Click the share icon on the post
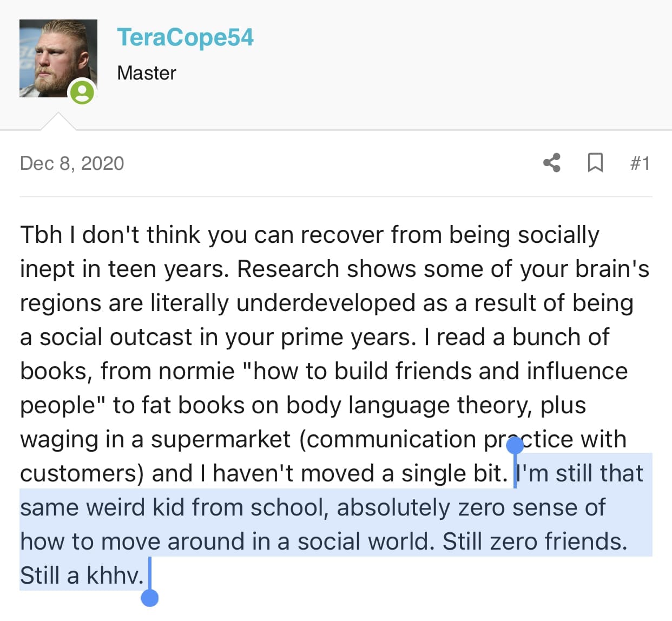 (552, 163)
